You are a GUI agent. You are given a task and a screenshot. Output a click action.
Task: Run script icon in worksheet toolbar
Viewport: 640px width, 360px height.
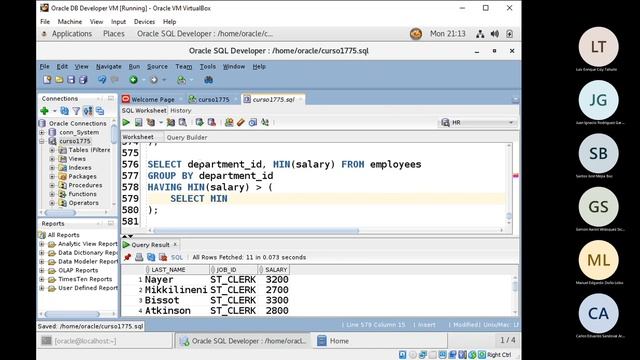(139, 122)
